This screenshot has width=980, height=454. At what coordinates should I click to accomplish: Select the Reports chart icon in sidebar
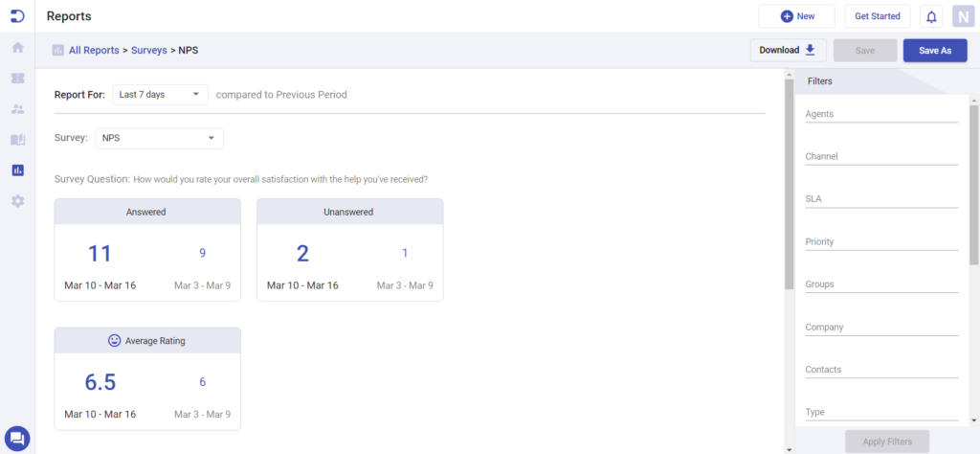pyautogui.click(x=17, y=170)
